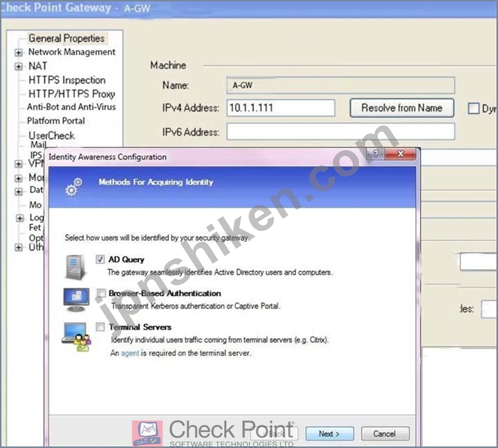Open HTTP/HTTPS Proxy settings page
498x448 pixels.
pyautogui.click(x=72, y=94)
